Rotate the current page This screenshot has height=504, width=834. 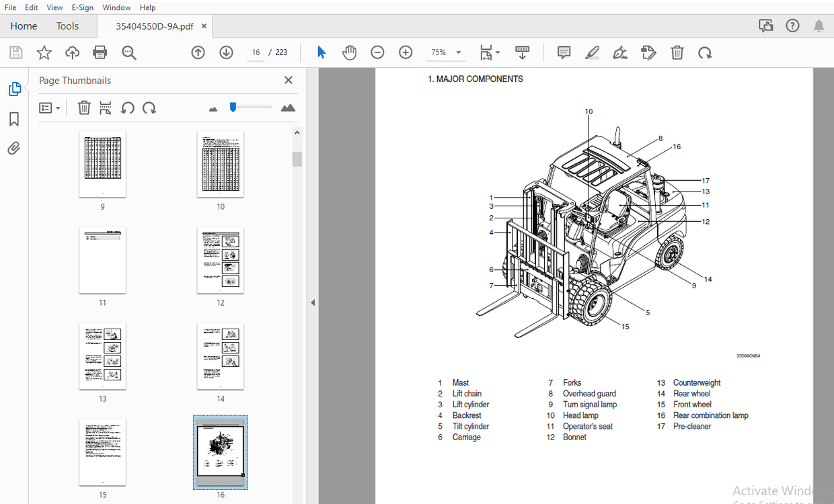705,52
